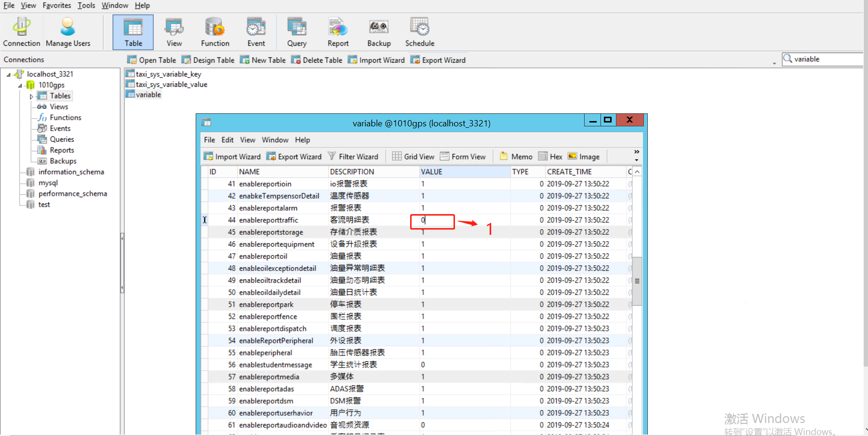Switch to Form View
Image resolution: width=868 pixels, height=436 pixels.
463,156
